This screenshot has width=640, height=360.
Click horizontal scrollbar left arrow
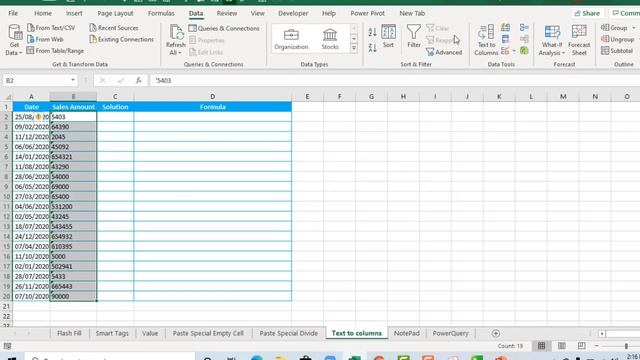click(x=602, y=333)
